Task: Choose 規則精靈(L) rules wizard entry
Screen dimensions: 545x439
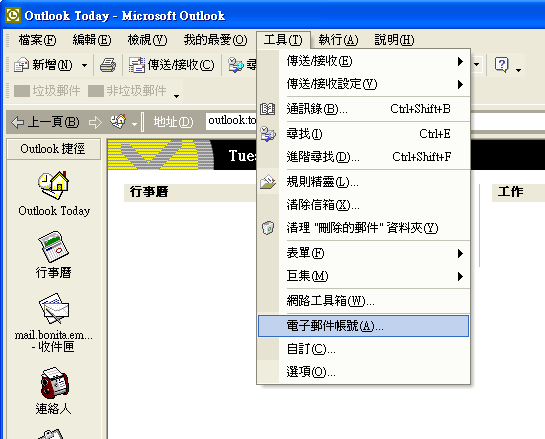Action: [x=364, y=182]
